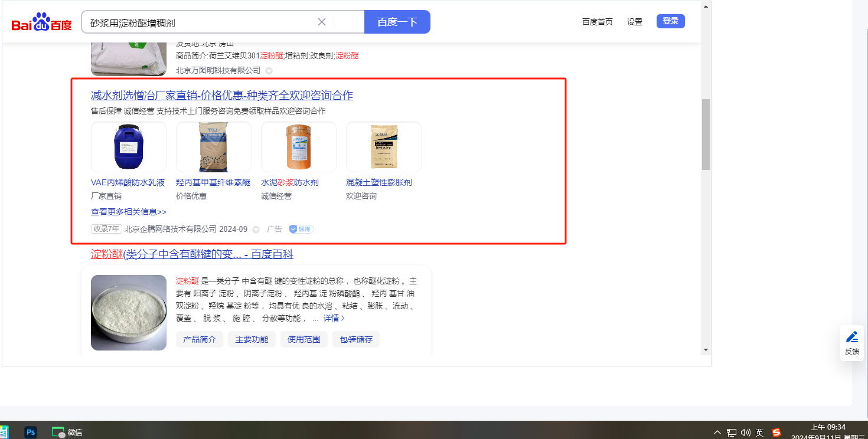Image resolution: width=868 pixels, height=439 pixels.
Task: Click the 登录 login button
Action: click(671, 21)
